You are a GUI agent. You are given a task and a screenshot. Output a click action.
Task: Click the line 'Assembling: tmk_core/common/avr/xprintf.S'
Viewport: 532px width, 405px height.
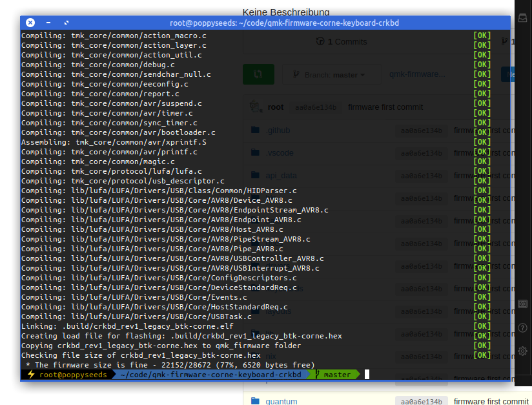(114, 142)
